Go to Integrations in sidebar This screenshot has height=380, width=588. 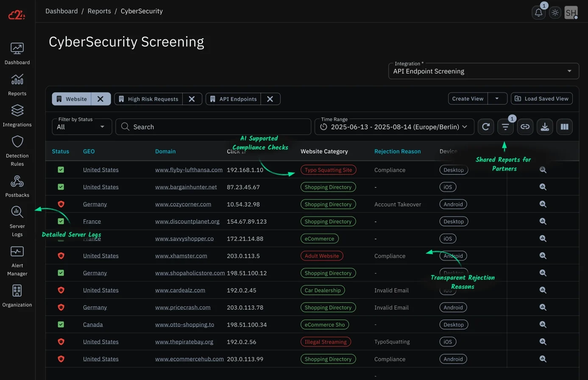tap(17, 116)
